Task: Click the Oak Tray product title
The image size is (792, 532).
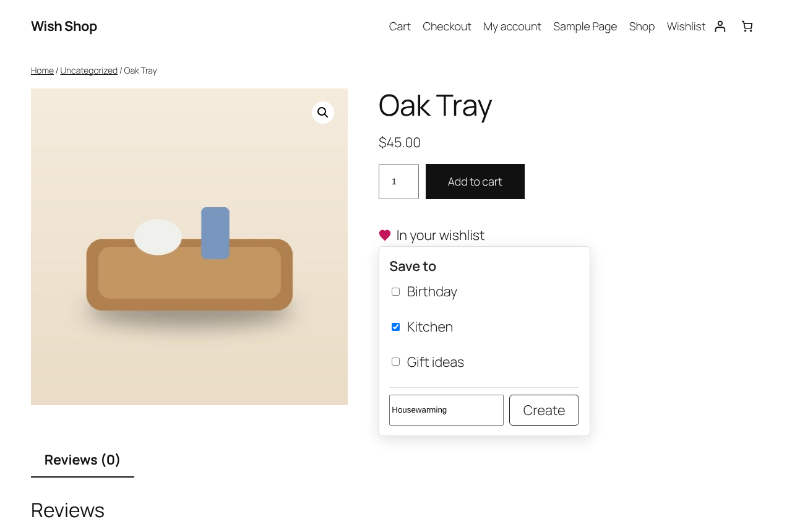Action: [x=435, y=105]
